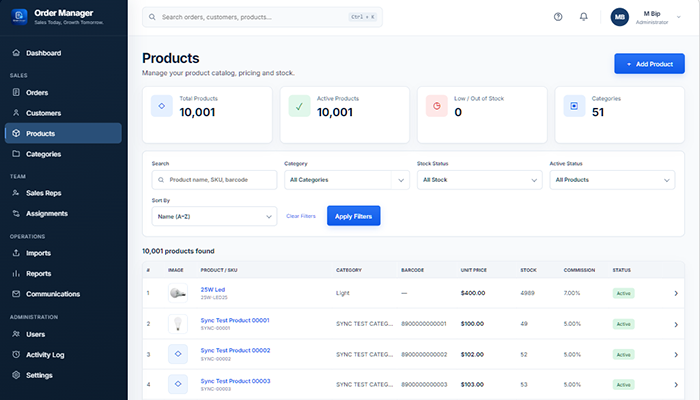Screen dimensions: 700x400
Task: Go to Dashboard in sidebar
Action: point(63,53)
